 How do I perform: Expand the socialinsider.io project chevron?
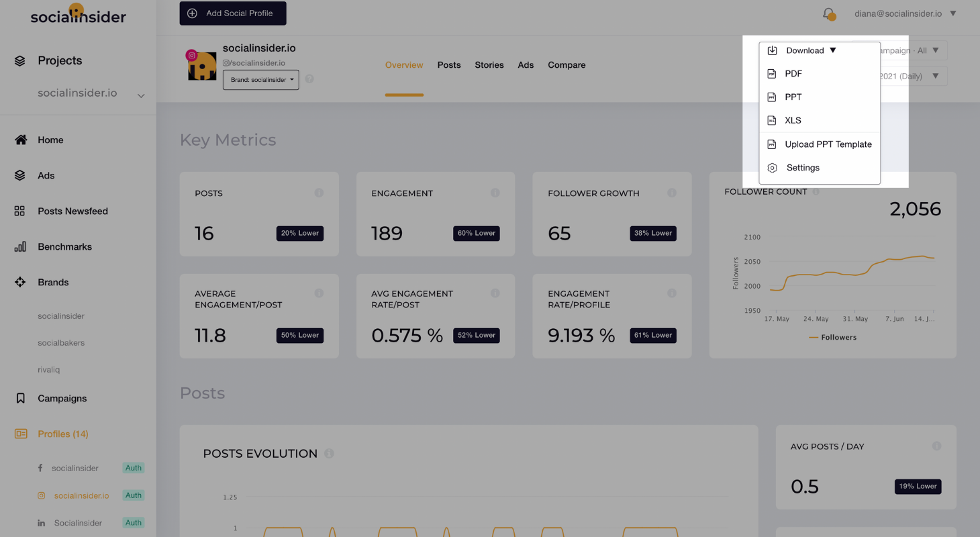(x=141, y=95)
